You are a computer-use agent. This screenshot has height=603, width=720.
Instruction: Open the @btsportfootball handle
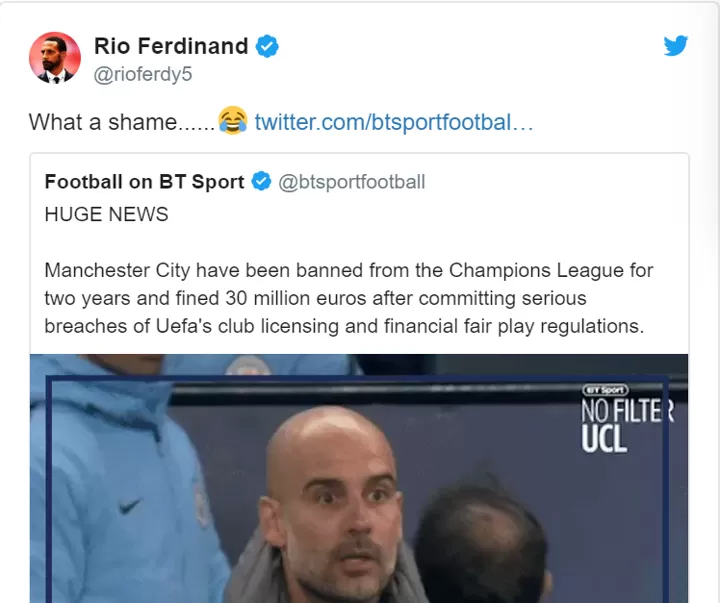tap(352, 182)
